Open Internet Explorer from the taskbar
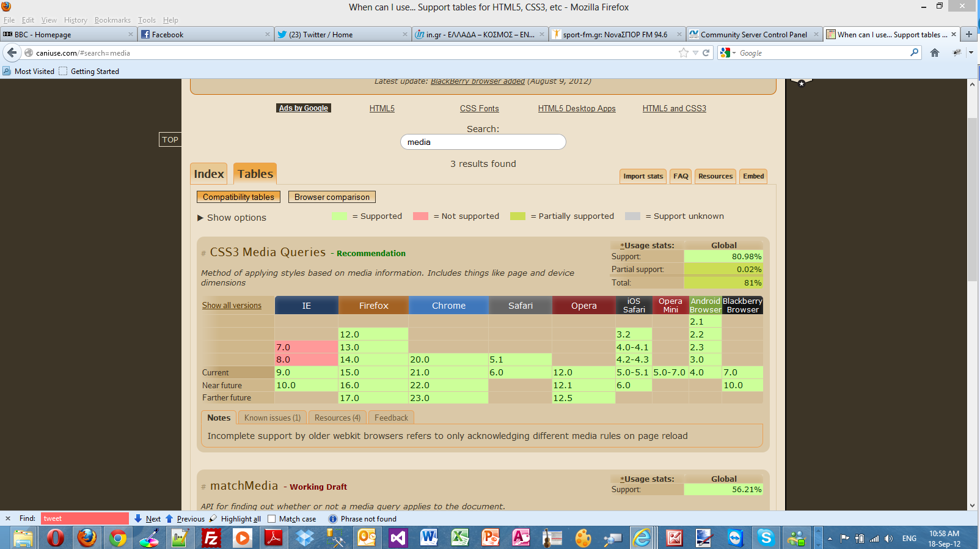980x549 pixels. pyautogui.click(x=642, y=538)
